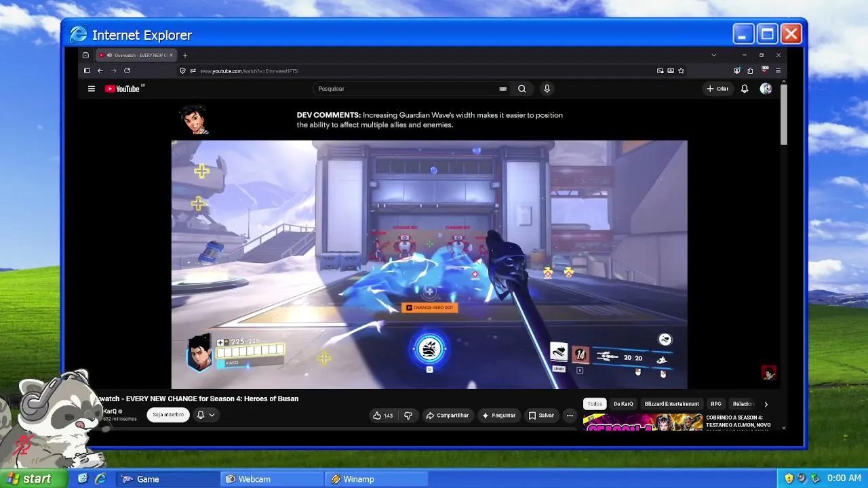The image size is (868, 488).
Task: Select the De KarQ filter chip
Action: coord(623,404)
